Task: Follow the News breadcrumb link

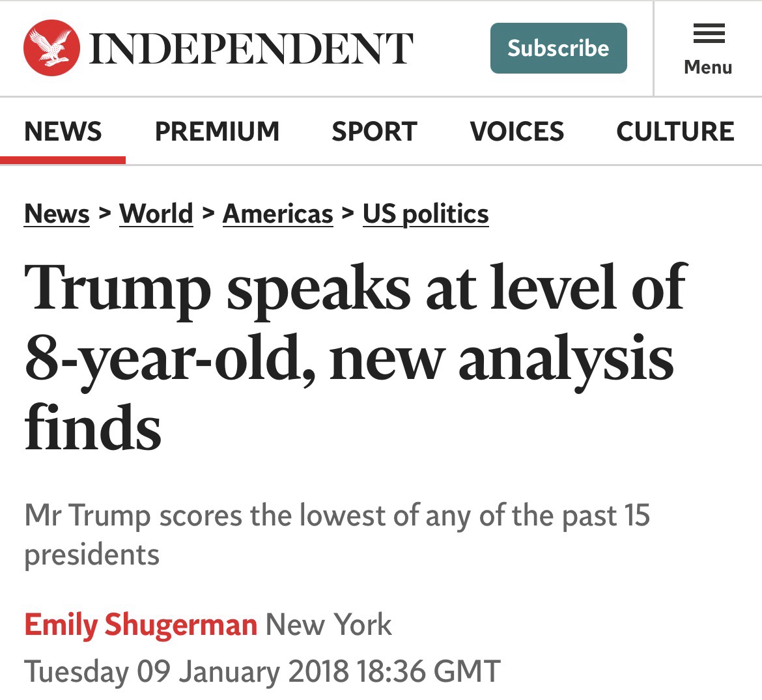Action: coord(57,214)
